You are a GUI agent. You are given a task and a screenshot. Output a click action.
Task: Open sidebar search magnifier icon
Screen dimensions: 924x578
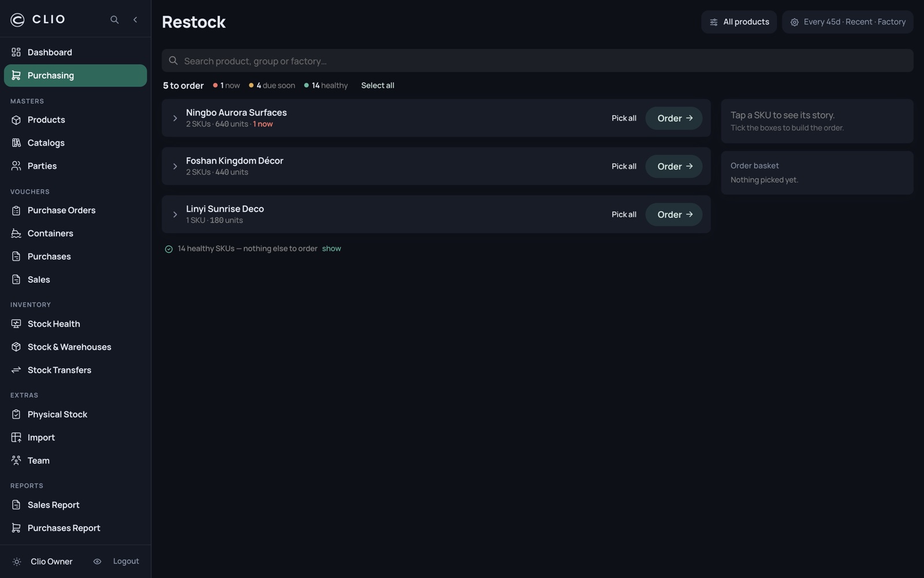click(x=114, y=20)
